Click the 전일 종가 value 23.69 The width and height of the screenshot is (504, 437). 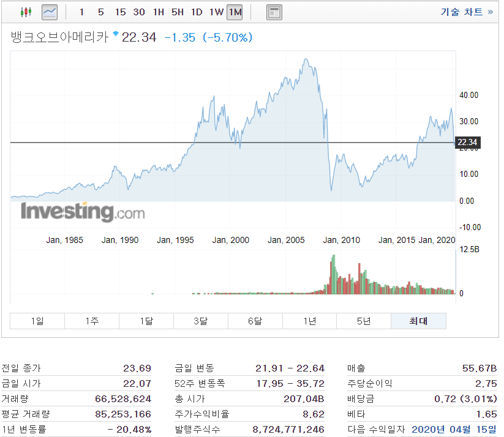(x=137, y=368)
